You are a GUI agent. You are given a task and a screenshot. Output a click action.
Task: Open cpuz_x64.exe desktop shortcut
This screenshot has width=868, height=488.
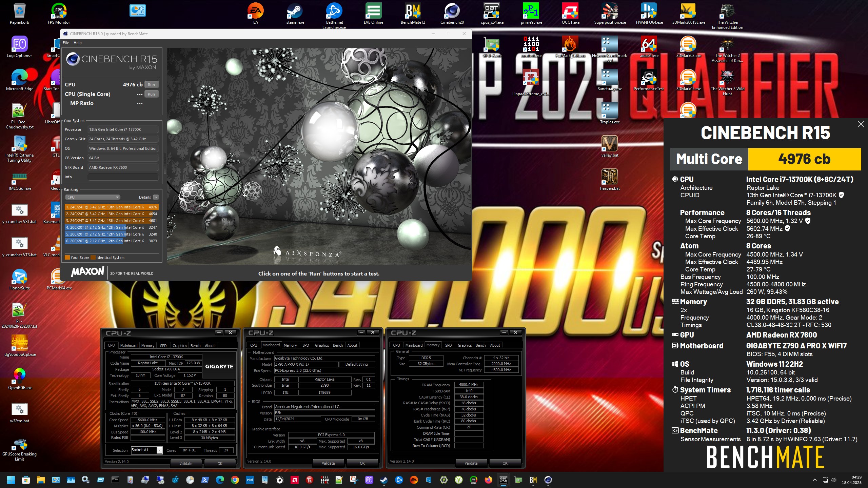(x=492, y=14)
